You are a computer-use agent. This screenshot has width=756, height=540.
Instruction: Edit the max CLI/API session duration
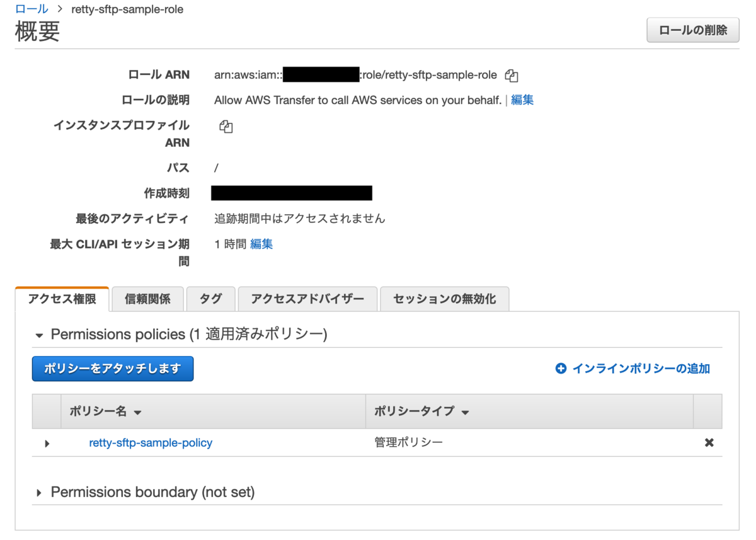(x=261, y=244)
